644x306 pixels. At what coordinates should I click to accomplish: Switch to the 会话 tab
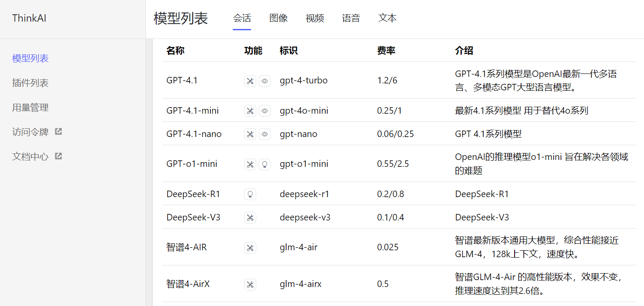(x=242, y=18)
